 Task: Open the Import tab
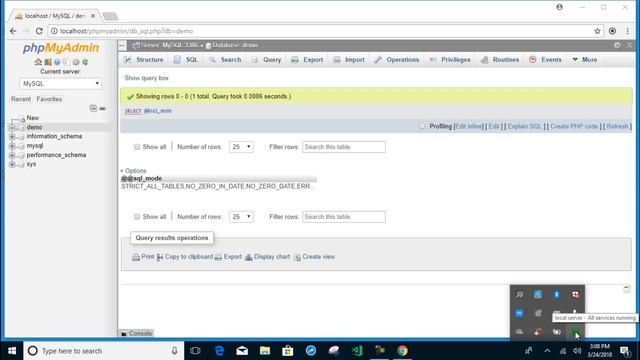(x=349, y=60)
